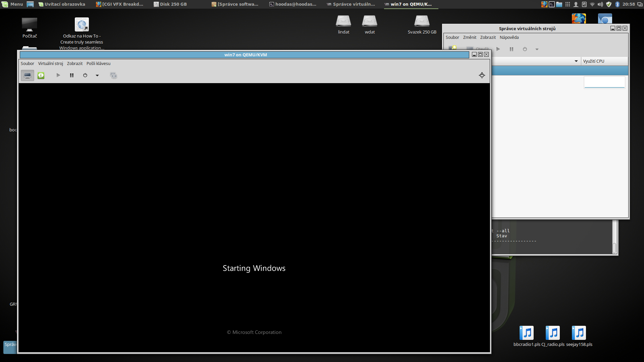Switch to Disk 250 GB taskbar window
This screenshot has height=362, width=644.
click(x=170, y=4)
